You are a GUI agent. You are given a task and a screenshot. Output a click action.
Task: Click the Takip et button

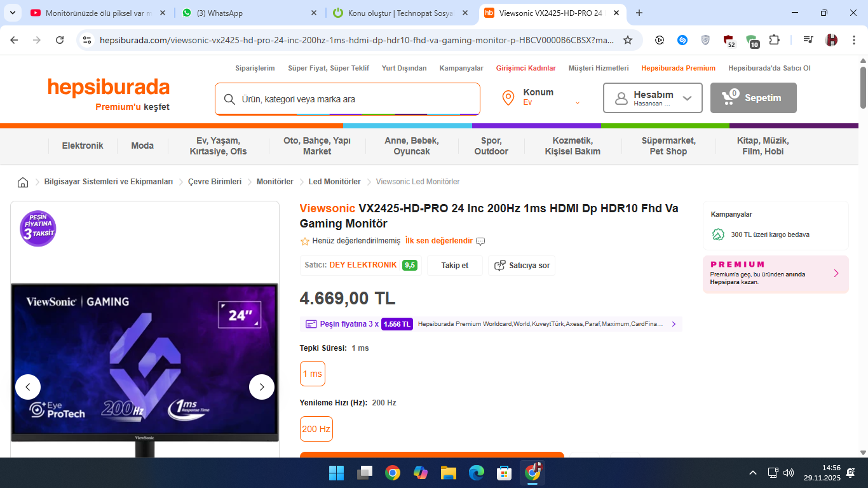click(455, 266)
